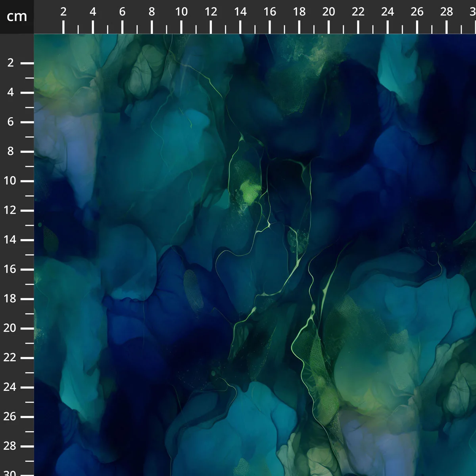Click the 20 cm label on the horizontal ruler
Screen dimensions: 476x476
coord(328,12)
